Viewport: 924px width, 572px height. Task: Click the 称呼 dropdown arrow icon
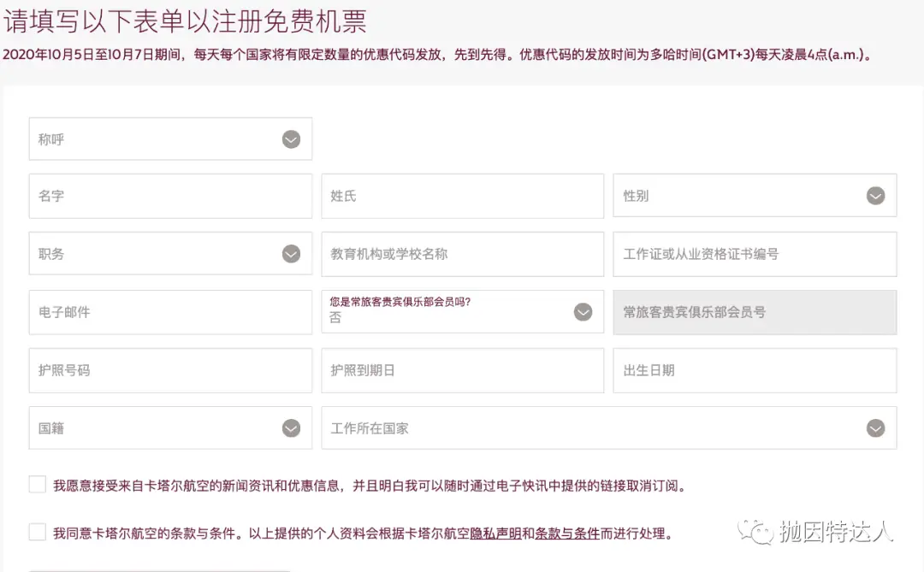(x=292, y=139)
